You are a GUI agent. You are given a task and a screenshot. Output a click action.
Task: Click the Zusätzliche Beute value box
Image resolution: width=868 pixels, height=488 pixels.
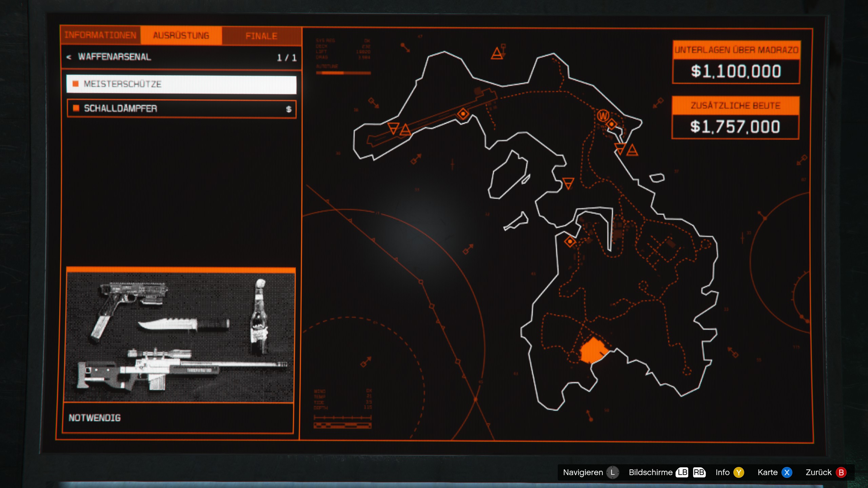click(735, 127)
